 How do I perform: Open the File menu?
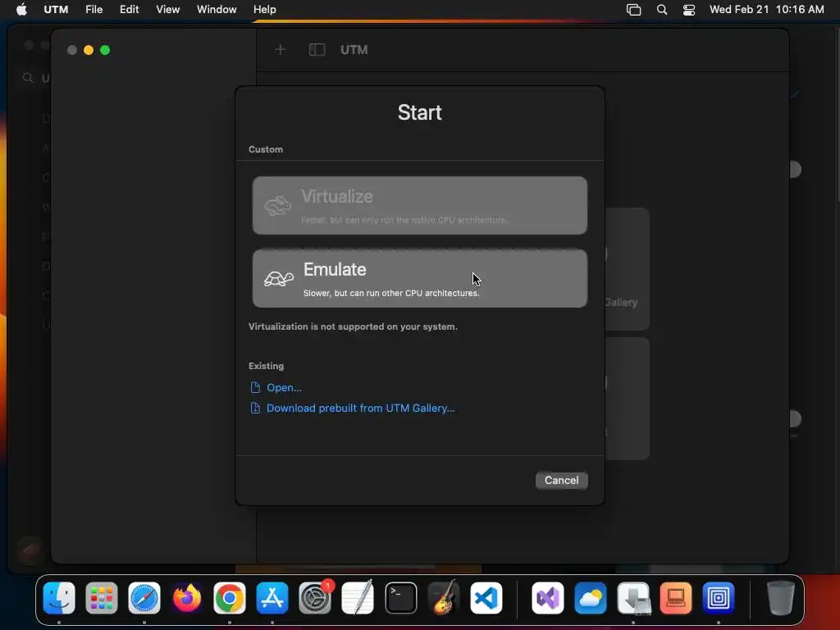pos(94,10)
